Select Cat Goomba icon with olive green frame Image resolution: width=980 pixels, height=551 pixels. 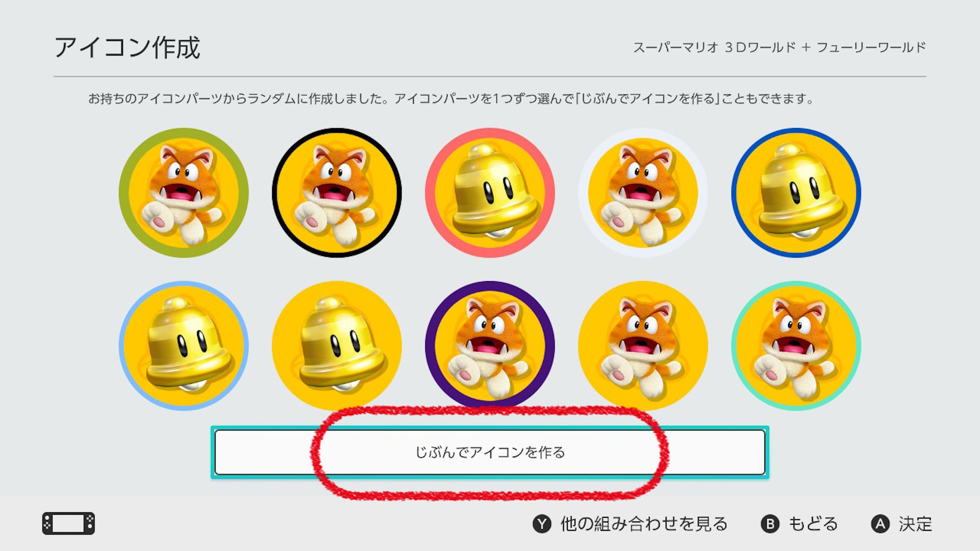184,193
